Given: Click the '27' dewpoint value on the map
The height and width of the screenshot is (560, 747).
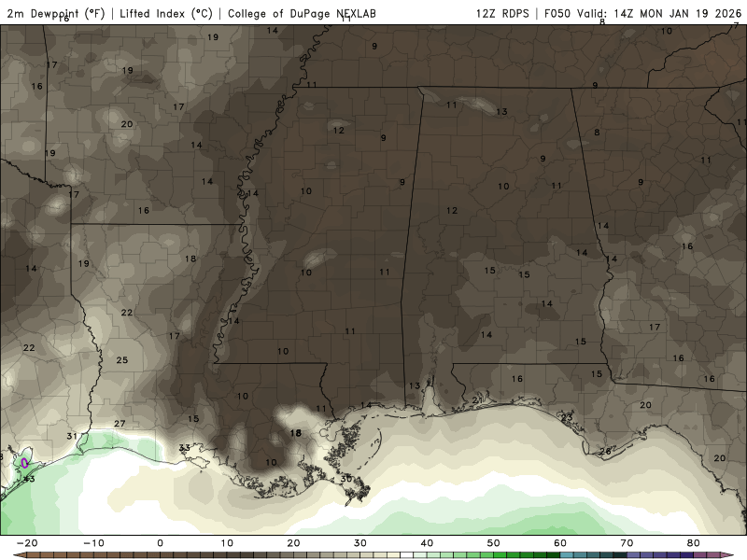Looking at the screenshot, I should click(120, 424).
